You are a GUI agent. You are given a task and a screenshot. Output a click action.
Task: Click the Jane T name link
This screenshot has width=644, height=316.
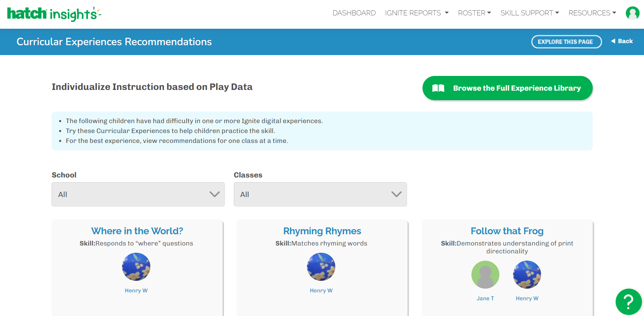tap(485, 299)
